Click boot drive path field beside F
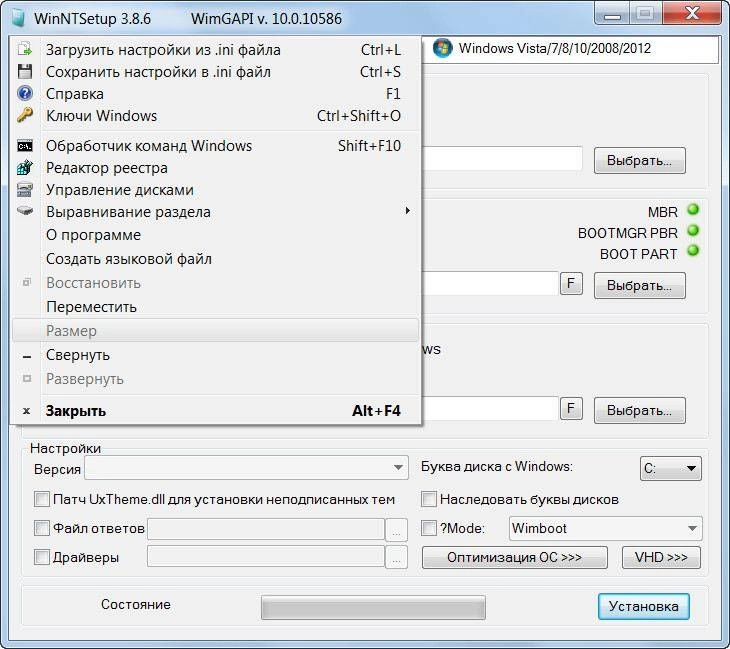Image resolution: width=730 pixels, height=649 pixels. point(490,284)
